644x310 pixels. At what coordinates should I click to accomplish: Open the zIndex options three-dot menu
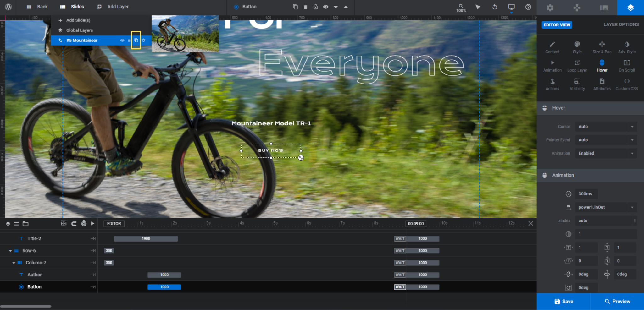tap(635, 221)
